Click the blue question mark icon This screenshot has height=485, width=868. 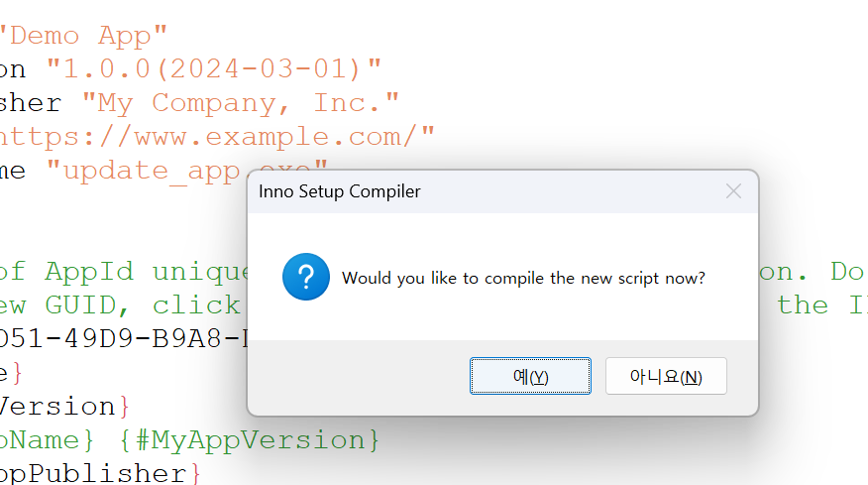pyautogui.click(x=305, y=277)
